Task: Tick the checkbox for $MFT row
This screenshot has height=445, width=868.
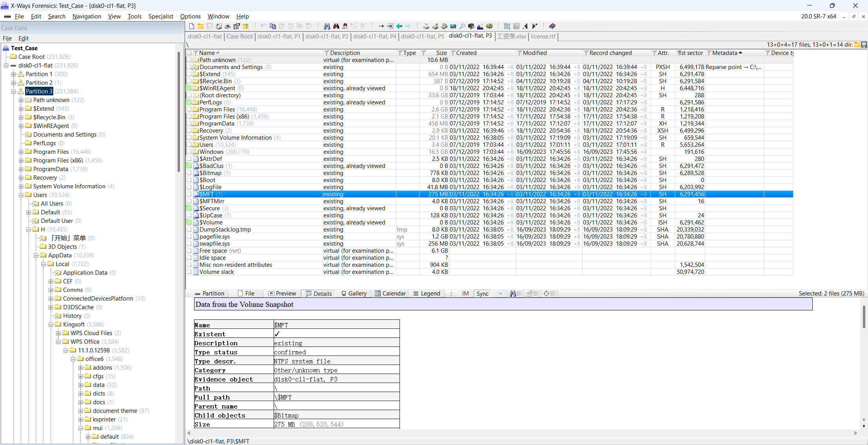Action: pyautogui.click(x=189, y=194)
